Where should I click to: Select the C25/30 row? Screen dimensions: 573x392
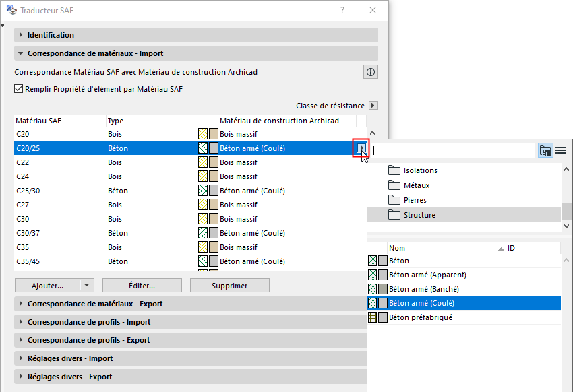(190, 191)
